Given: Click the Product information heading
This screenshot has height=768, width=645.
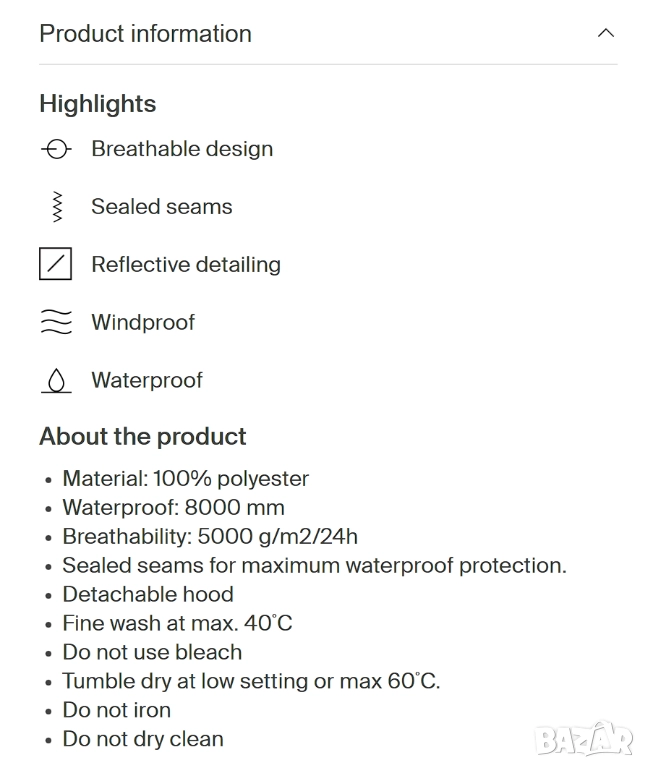Looking at the screenshot, I should [145, 34].
